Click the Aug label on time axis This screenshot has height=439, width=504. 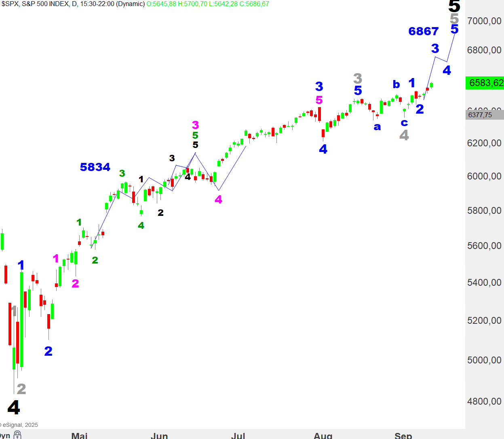point(323,435)
